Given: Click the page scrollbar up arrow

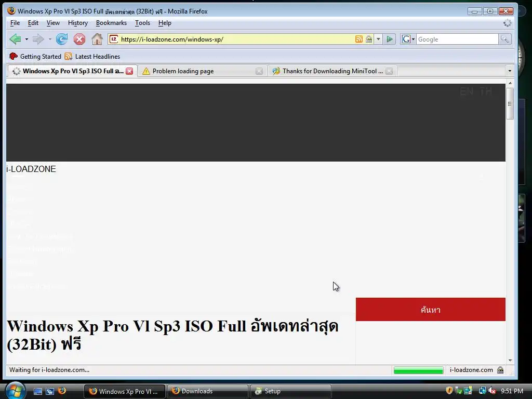Looking at the screenshot, I should 510,83.
